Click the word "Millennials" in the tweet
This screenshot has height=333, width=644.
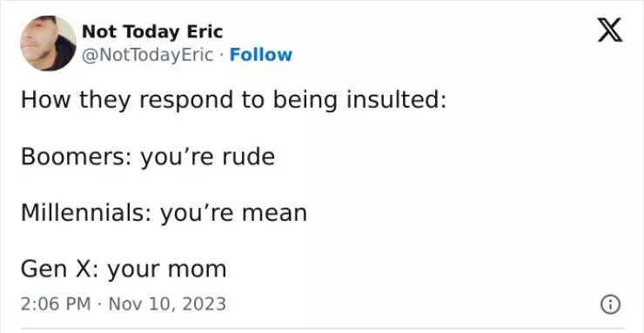click(83, 213)
